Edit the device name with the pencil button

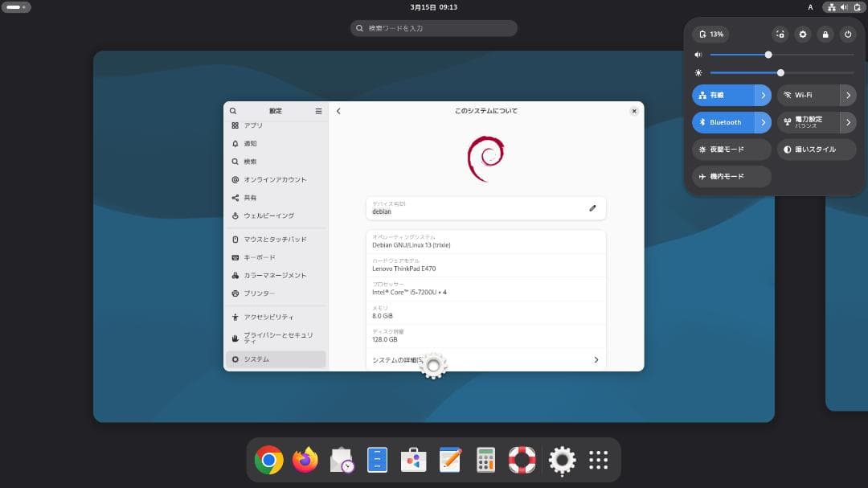592,207
